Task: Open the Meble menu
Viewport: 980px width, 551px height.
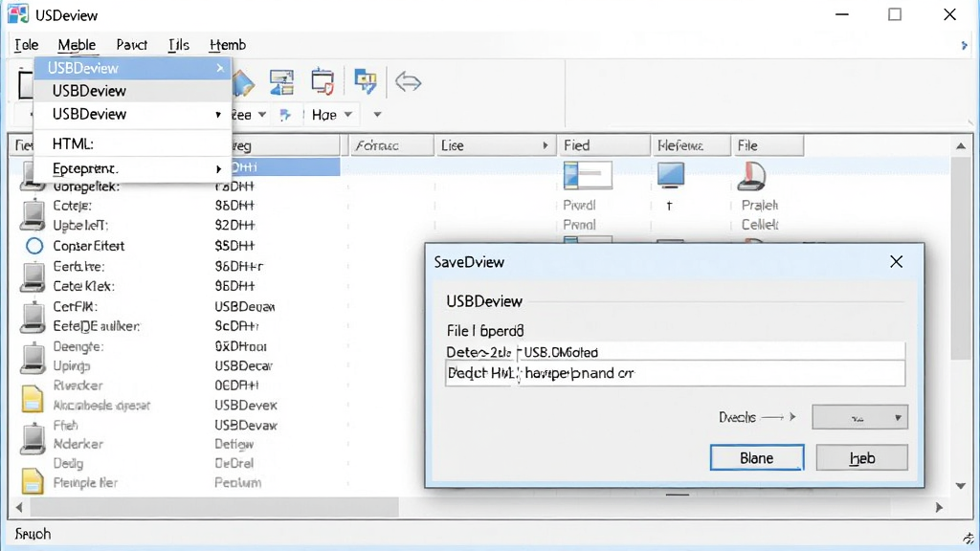Action: [77, 45]
